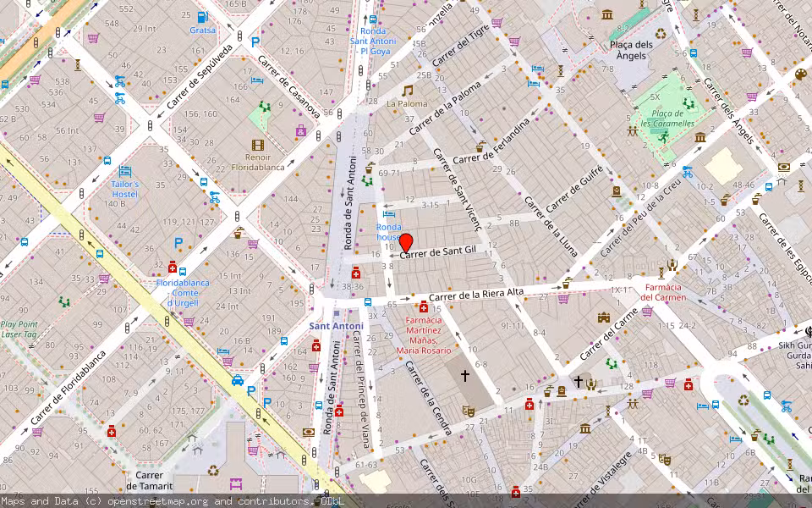Select the Carrer de Sant Gil street label
This screenshot has width=812, height=508.
click(437, 252)
